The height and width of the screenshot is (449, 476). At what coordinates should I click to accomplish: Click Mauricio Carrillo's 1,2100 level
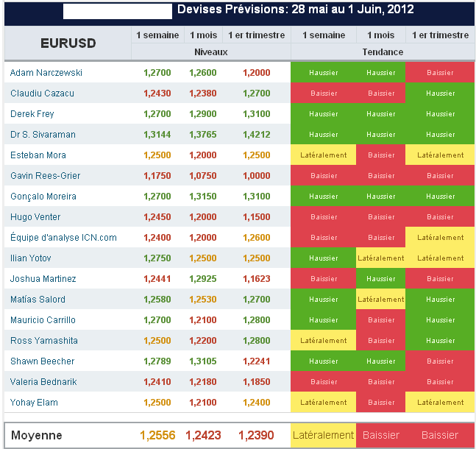pyautogui.click(x=203, y=320)
